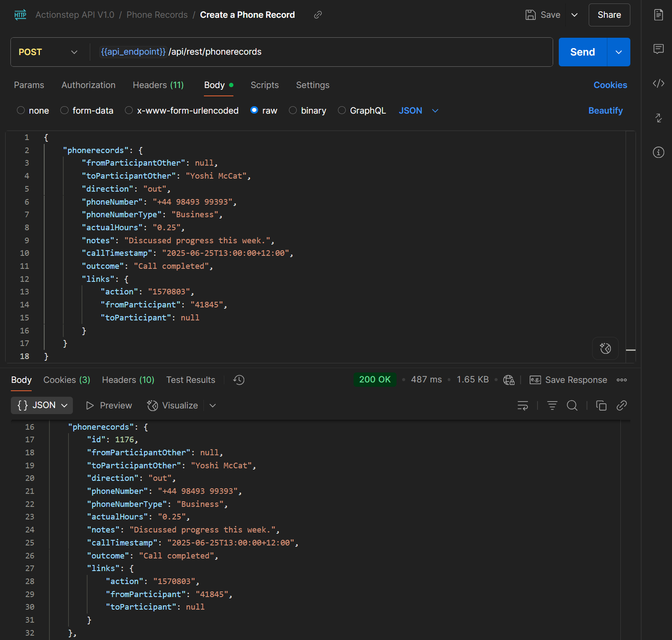Search within the response body
Image resolution: width=672 pixels, height=640 pixels.
coord(572,405)
